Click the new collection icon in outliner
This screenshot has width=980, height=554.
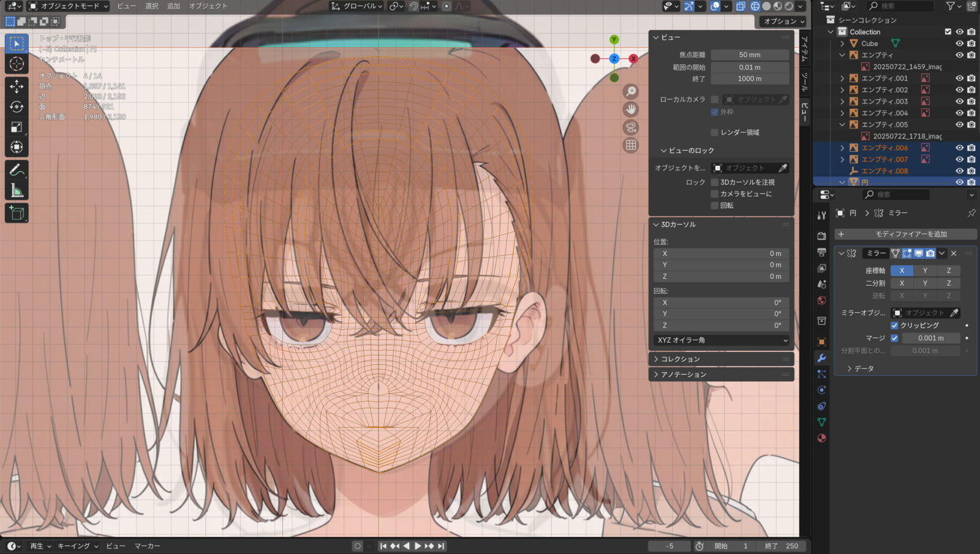971,6
